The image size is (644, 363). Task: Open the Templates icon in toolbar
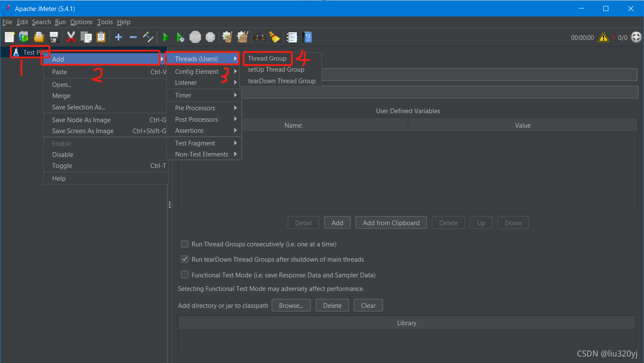point(24,37)
